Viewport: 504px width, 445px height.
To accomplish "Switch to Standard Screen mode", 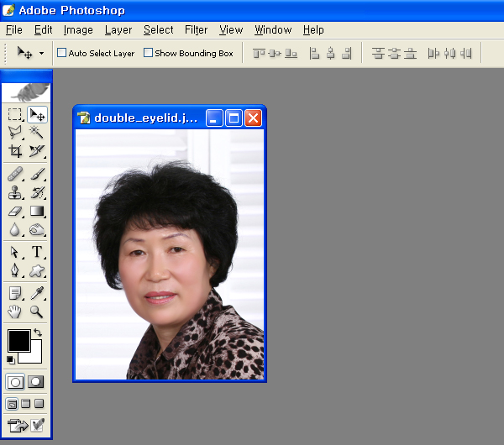I will point(12,404).
